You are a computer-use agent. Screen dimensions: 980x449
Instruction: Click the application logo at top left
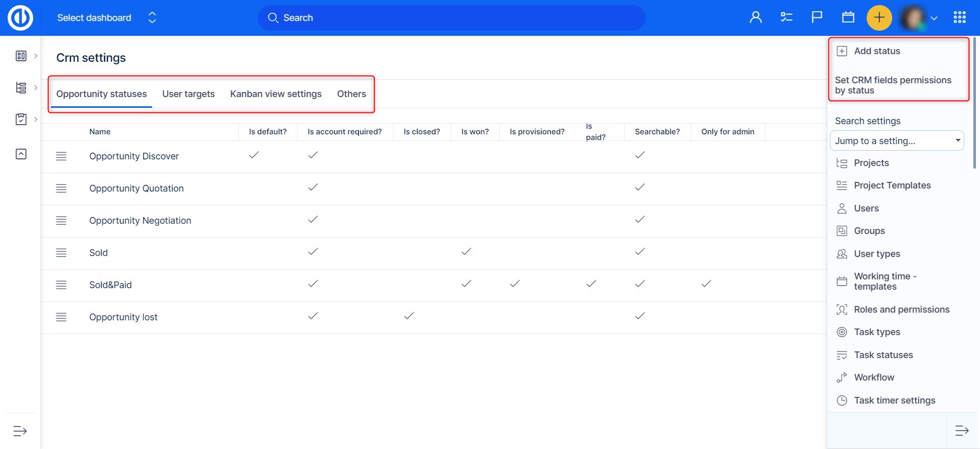coord(20,18)
